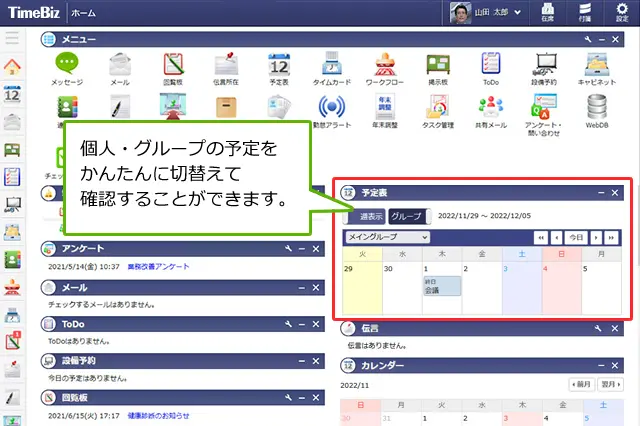Open the 健康診断のお知らせ link
Screen dimensions: 640x426
(161, 416)
